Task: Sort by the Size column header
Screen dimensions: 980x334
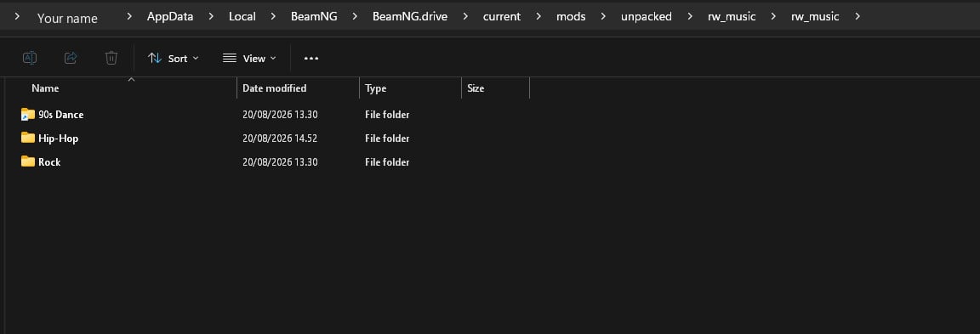Action: [476, 88]
